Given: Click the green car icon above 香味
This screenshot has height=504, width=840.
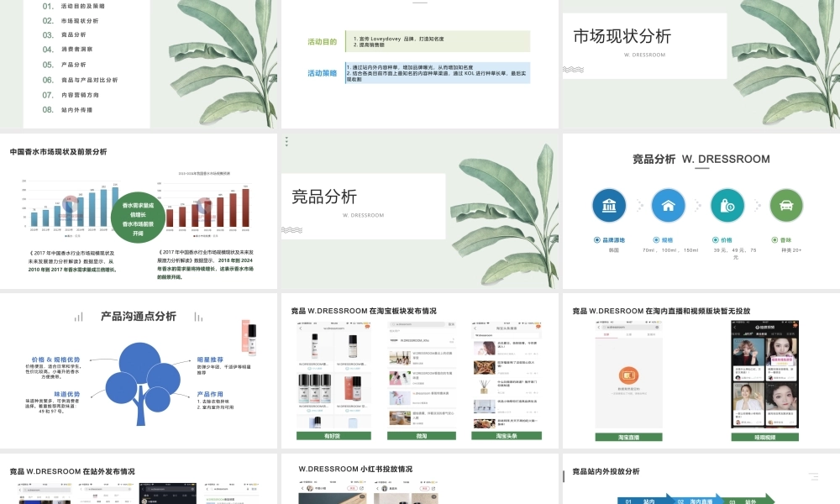Looking at the screenshot, I should pyautogui.click(x=786, y=205).
